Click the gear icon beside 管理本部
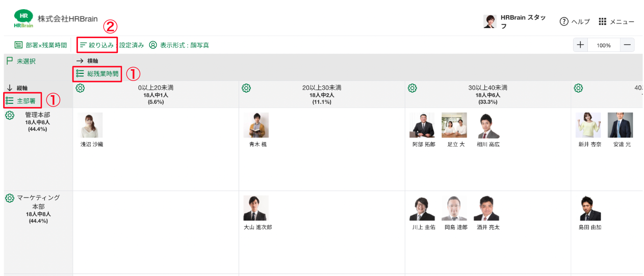644x276 pixels. click(x=10, y=116)
